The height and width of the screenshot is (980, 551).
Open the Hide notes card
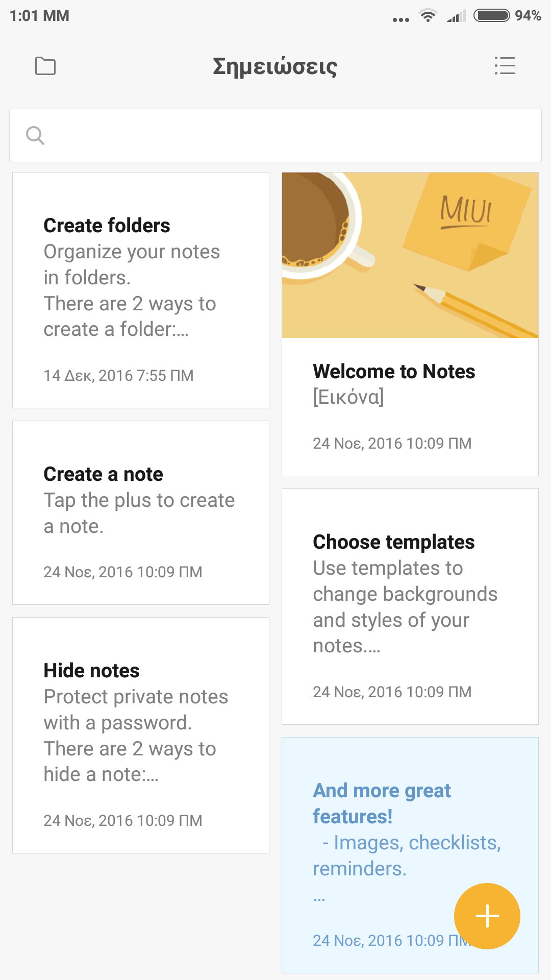coord(141,735)
